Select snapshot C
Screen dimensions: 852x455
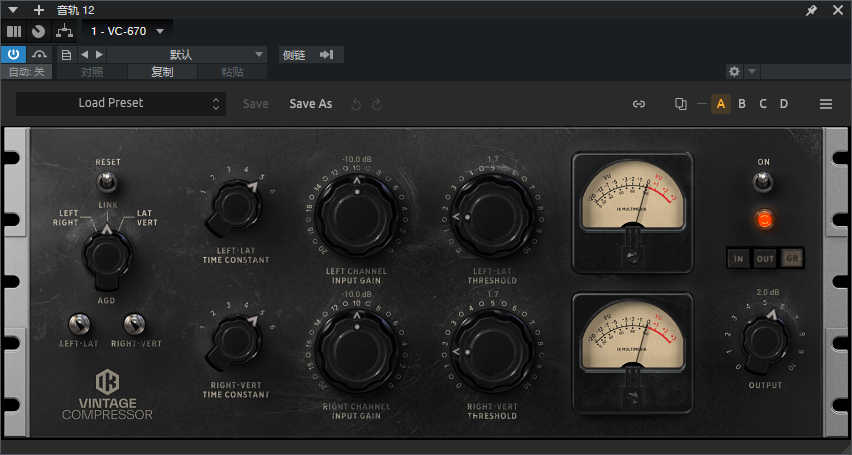(x=763, y=104)
